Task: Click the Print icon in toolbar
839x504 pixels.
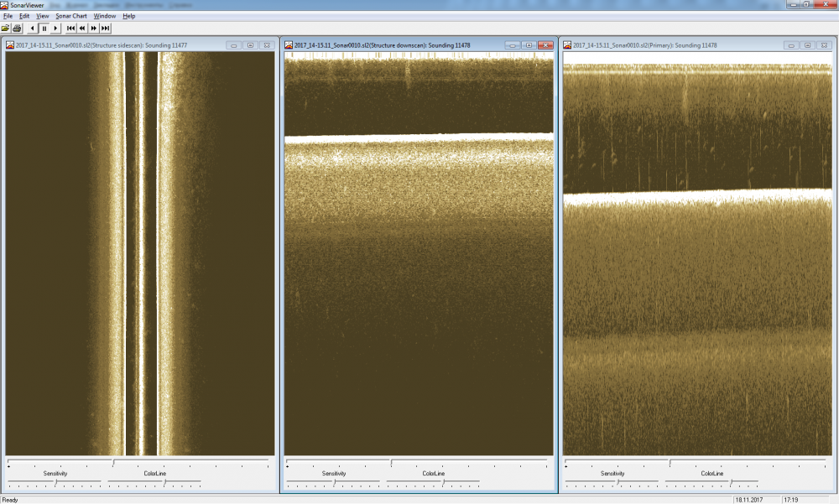Action: coord(17,28)
